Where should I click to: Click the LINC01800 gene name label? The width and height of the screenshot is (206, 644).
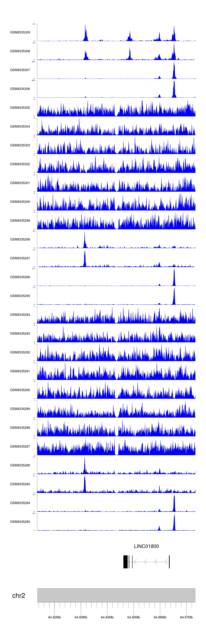point(146,546)
